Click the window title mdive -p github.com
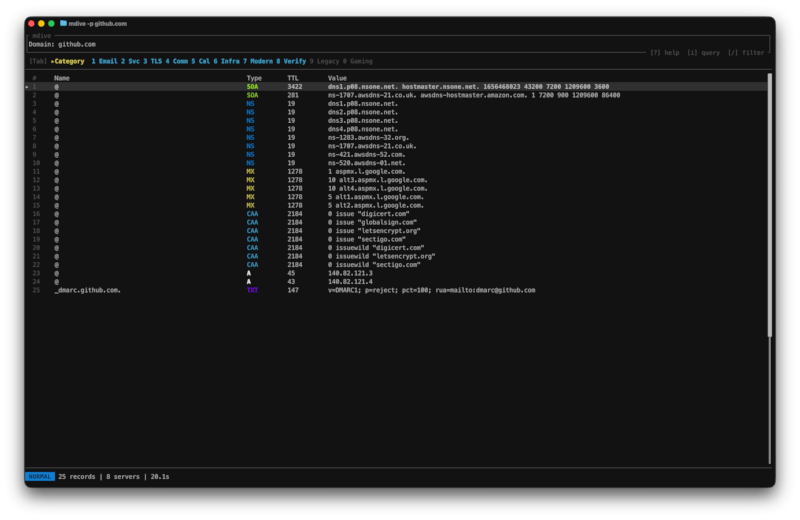Screen dimensions: 800x520 pyautogui.click(x=97, y=23)
